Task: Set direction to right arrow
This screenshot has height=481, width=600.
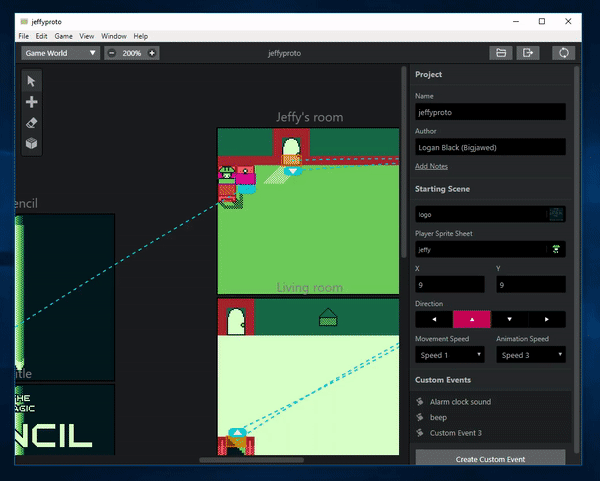Action: coord(547,319)
